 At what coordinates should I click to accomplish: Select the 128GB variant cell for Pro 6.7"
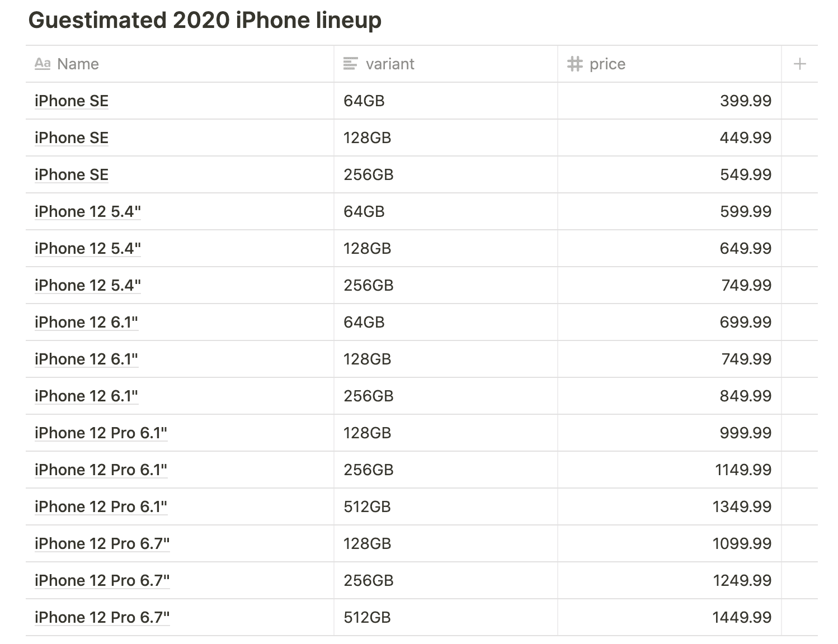446,543
